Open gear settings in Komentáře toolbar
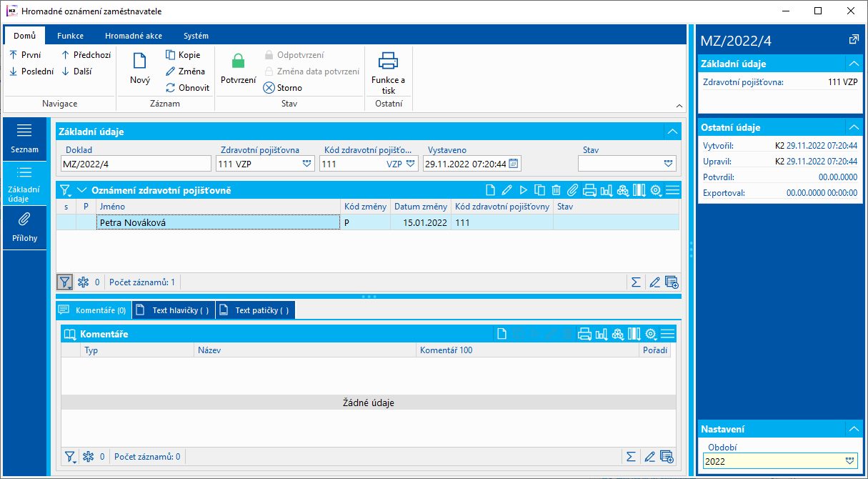 coord(650,334)
